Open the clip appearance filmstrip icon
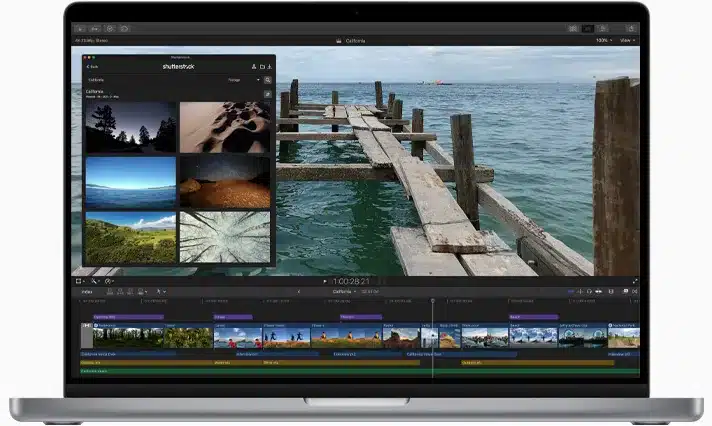The height and width of the screenshot is (426, 712). (x=611, y=292)
